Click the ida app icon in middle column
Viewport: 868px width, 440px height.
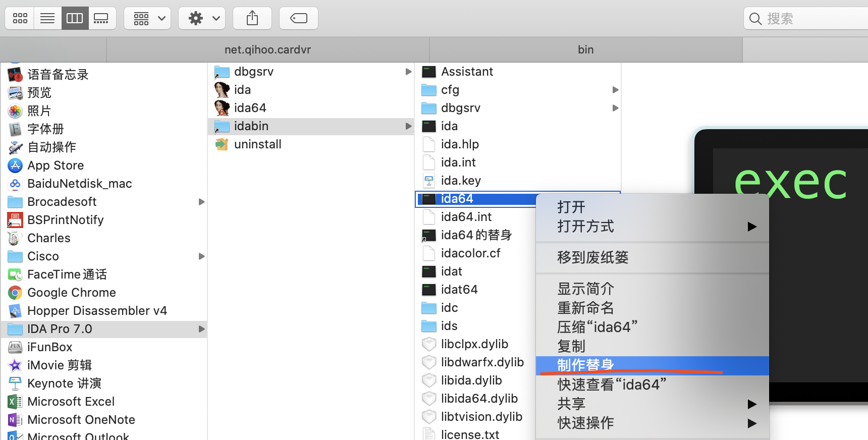[x=222, y=90]
